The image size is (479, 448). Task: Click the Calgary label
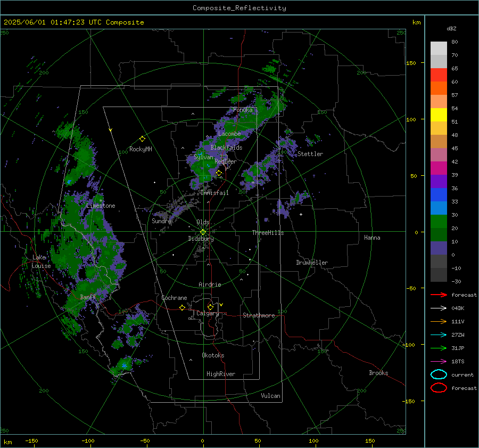208,313
